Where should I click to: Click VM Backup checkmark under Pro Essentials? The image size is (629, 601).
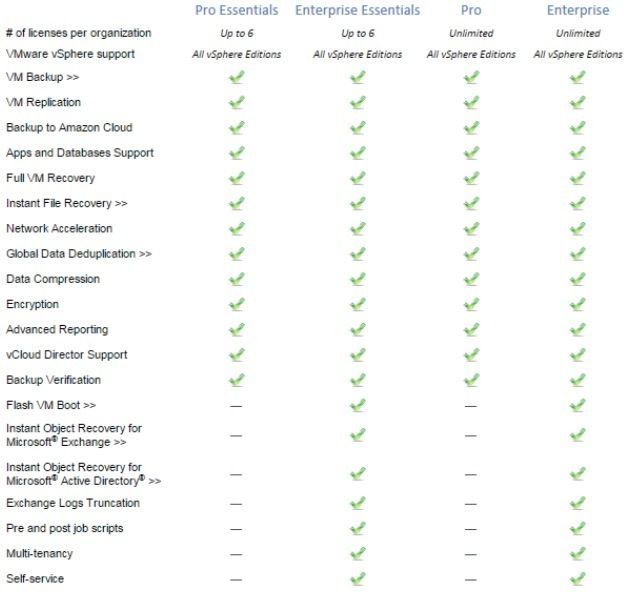click(237, 77)
